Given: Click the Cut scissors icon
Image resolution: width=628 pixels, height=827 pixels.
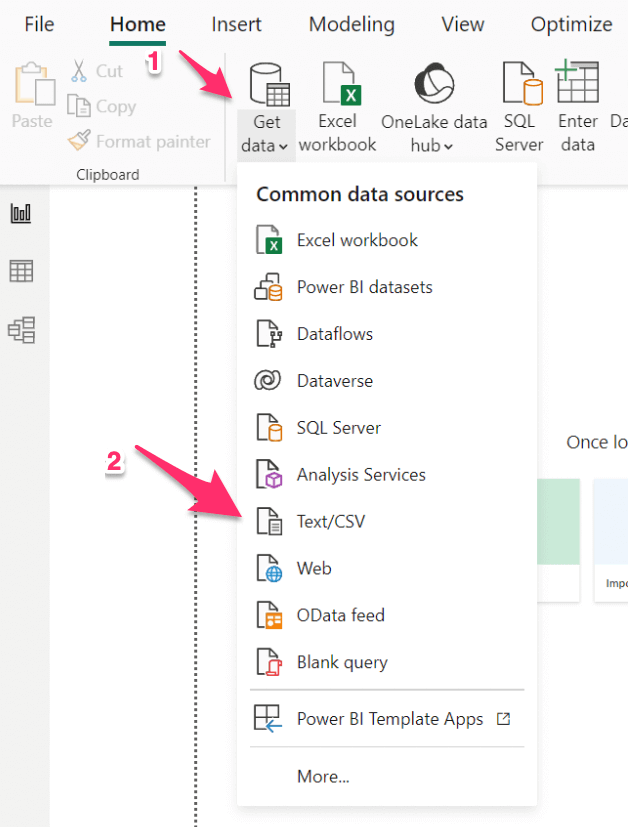Looking at the screenshot, I should click(x=79, y=71).
